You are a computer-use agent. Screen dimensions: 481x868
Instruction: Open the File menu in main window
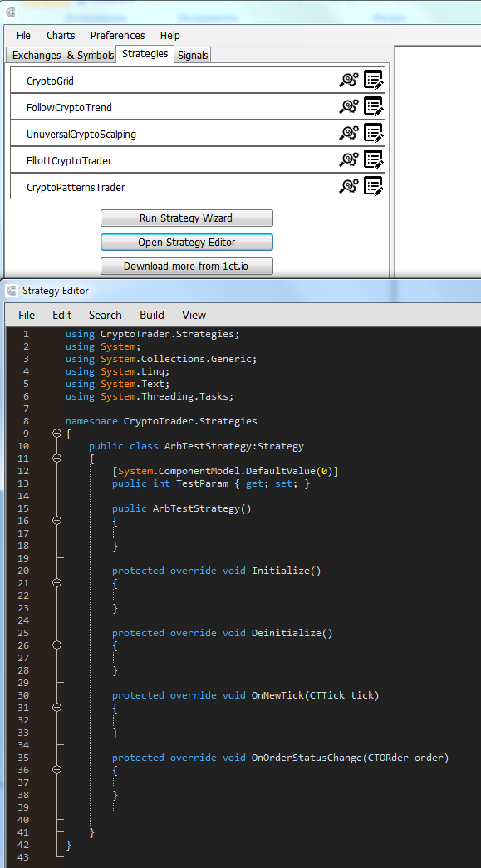click(24, 36)
